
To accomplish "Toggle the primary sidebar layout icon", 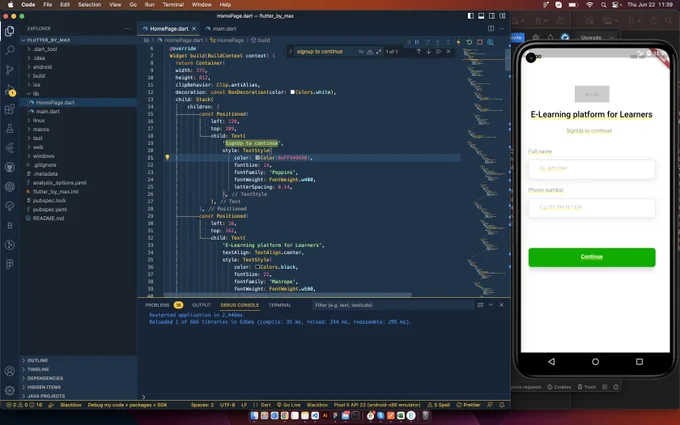I will click(471, 16).
